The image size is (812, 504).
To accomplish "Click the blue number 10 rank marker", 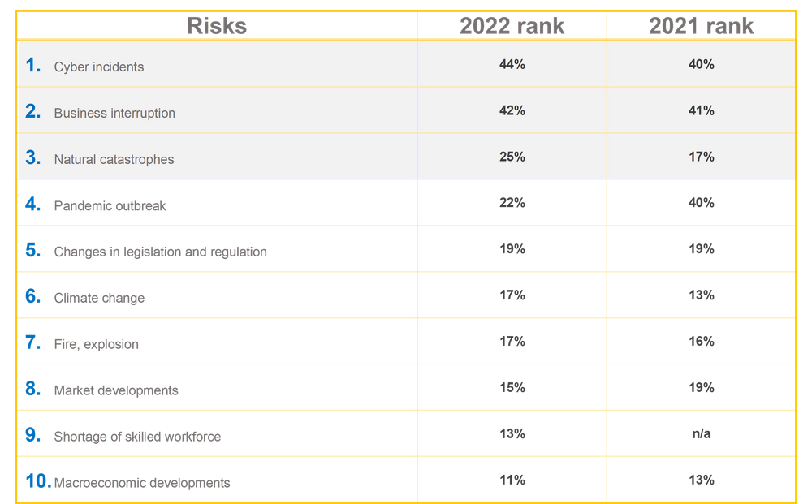I will [x=38, y=481].
